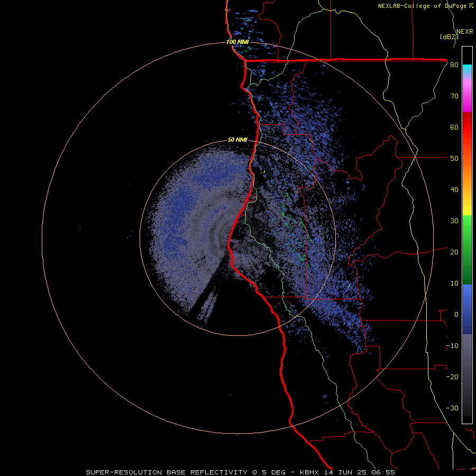The height and width of the screenshot is (476, 476).
Task: Click the KBHX station identifier in caption
Action: click(308, 472)
